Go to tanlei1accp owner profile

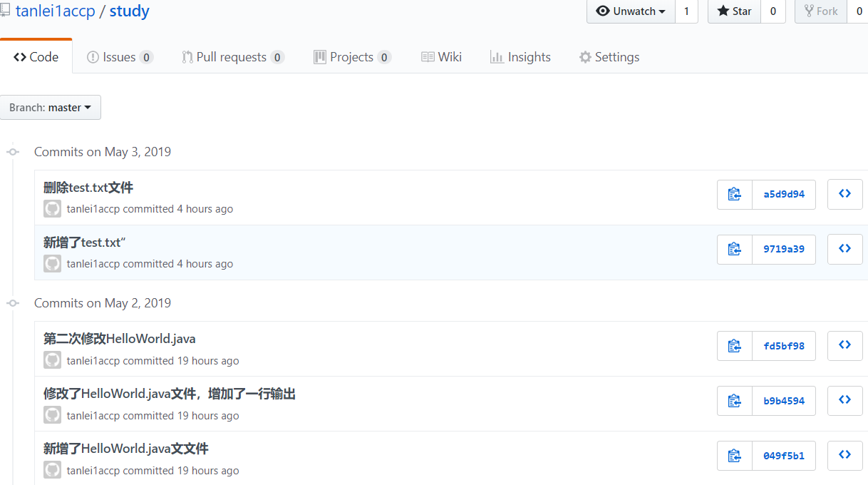click(x=55, y=11)
